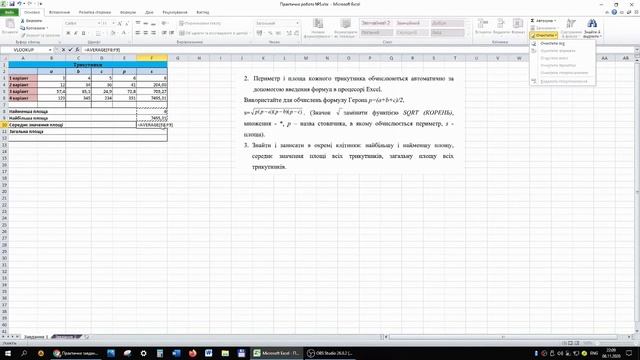The image size is (640, 360).
Task: Open the Firefox icon in the taskbar
Action: click(x=192, y=353)
